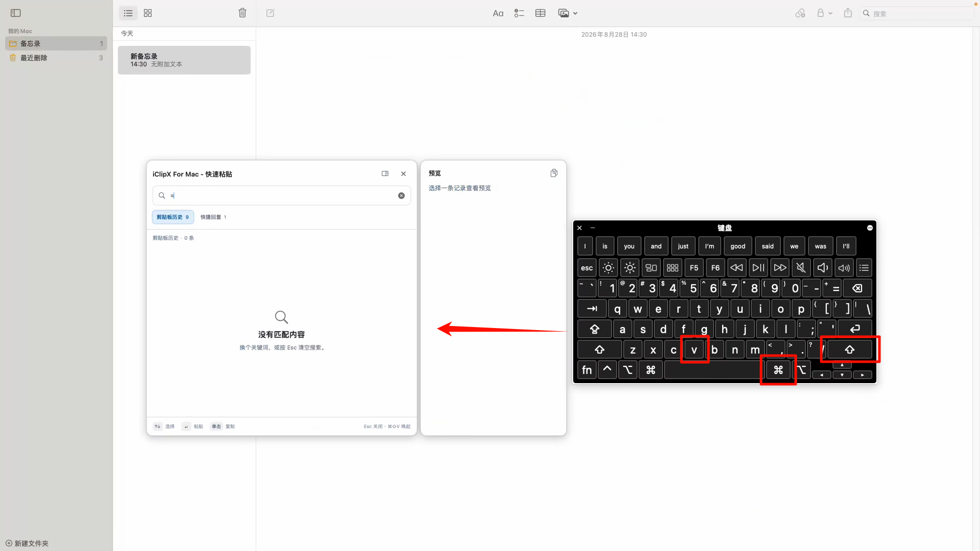This screenshot has width=980, height=551.
Task: Toggle the iClipX preview panel icon
Action: tap(385, 174)
